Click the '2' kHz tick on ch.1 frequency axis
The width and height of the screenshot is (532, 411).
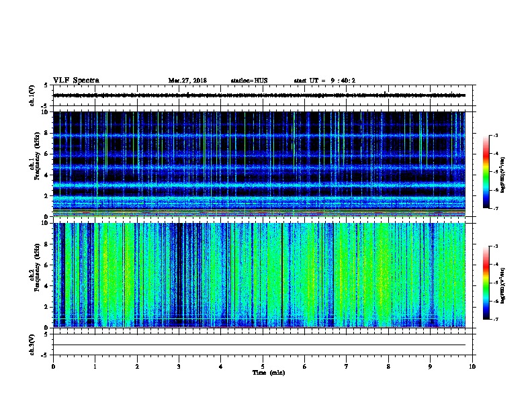(46, 195)
